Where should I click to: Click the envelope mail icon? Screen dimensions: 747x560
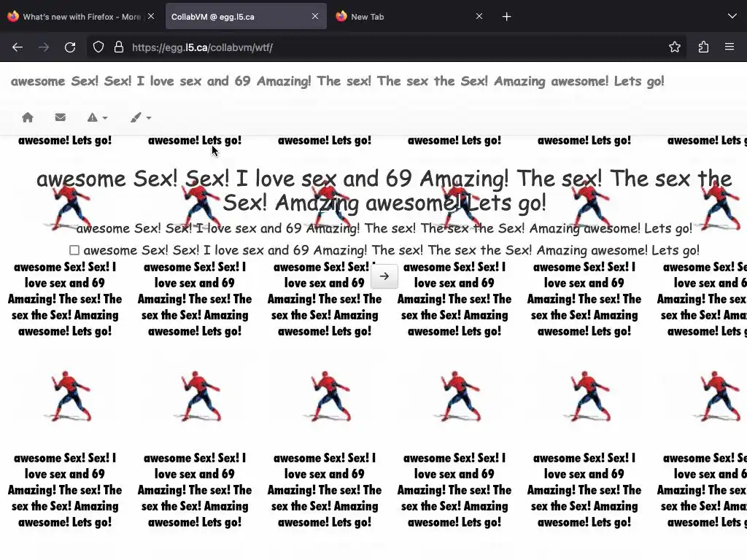tap(60, 117)
